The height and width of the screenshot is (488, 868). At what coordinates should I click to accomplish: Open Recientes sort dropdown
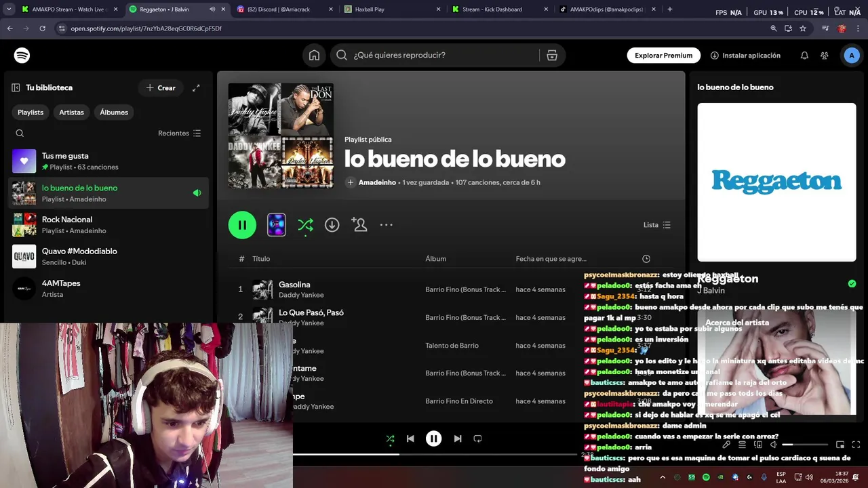click(180, 134)
